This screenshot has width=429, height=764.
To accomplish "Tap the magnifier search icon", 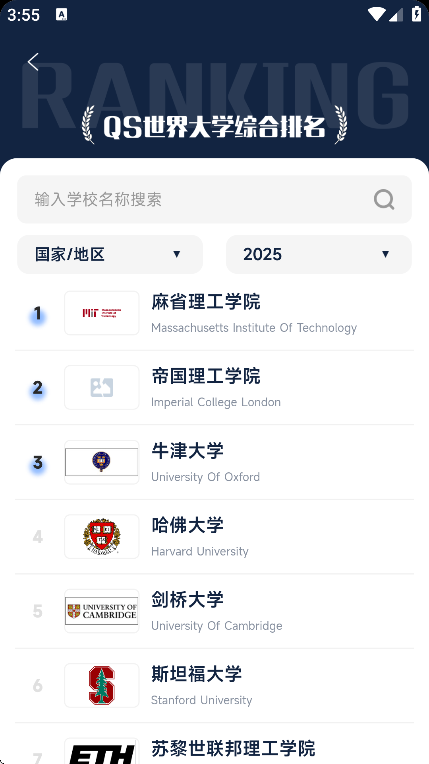I will coord(384,199).
